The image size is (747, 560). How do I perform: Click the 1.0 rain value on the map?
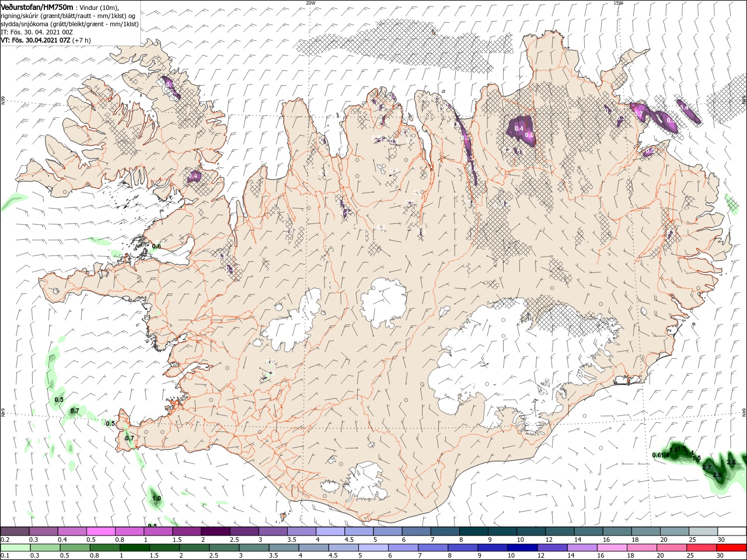click(x=156, y=499)
